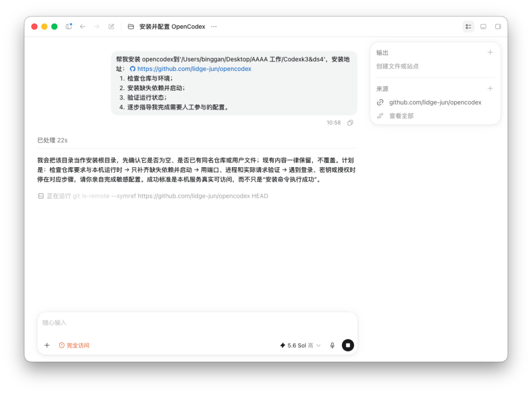Copy the user message via copy icon
This screenshot has height=394, width=532.
pos(350,123)
